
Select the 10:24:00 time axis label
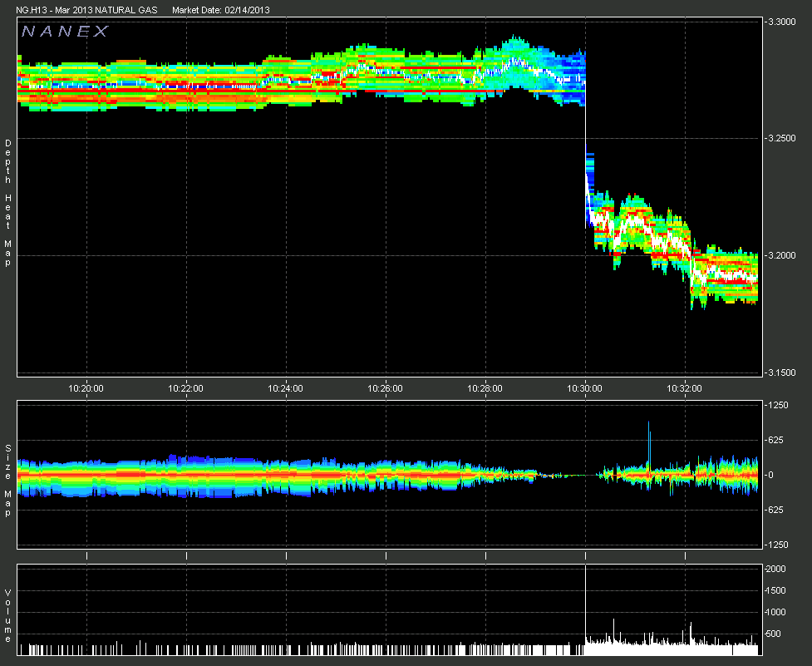point(285,388)
